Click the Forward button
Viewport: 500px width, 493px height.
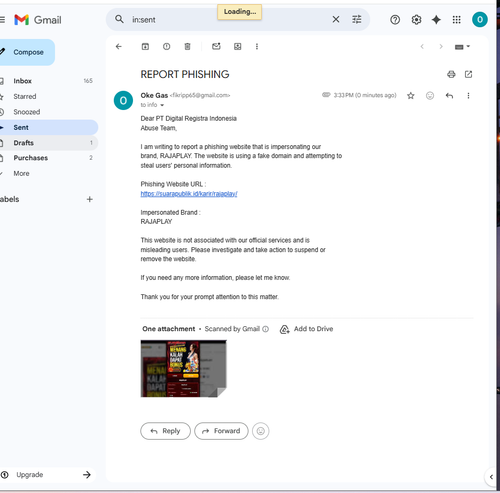tap(221, 431)
